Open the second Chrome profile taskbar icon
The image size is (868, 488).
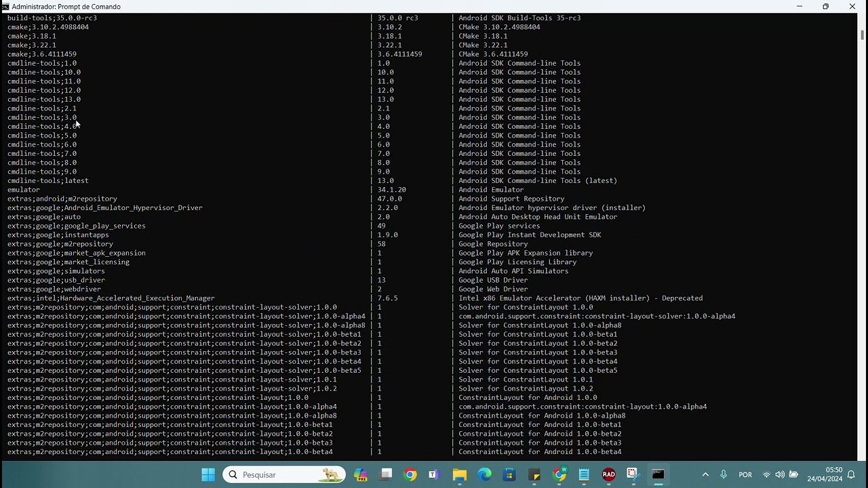[x=559, y=474]
